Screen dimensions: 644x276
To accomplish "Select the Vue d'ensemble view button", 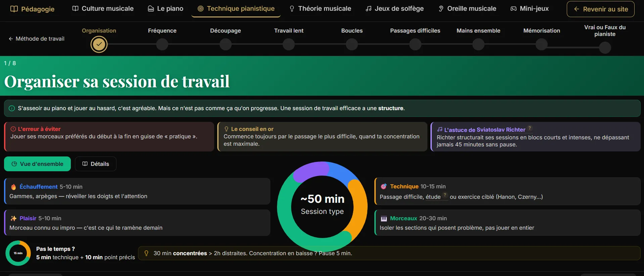I will pyautogui.click(x=37, y=164).
